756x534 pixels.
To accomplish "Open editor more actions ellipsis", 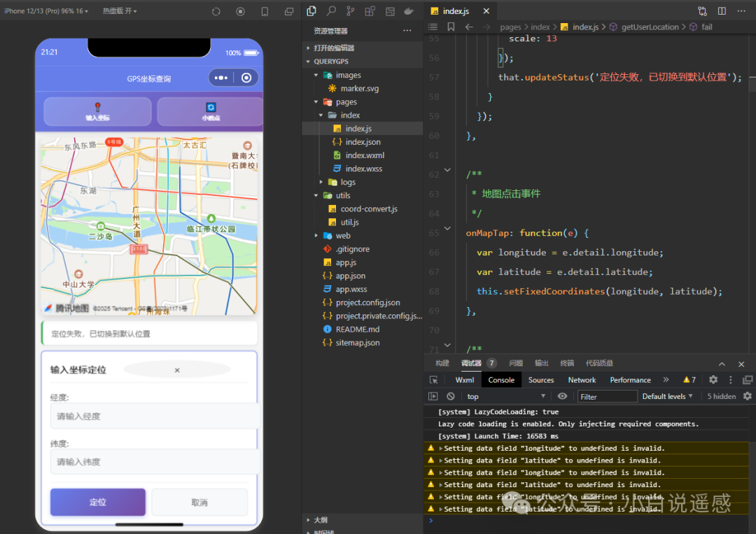I will [x=741, y=11].
